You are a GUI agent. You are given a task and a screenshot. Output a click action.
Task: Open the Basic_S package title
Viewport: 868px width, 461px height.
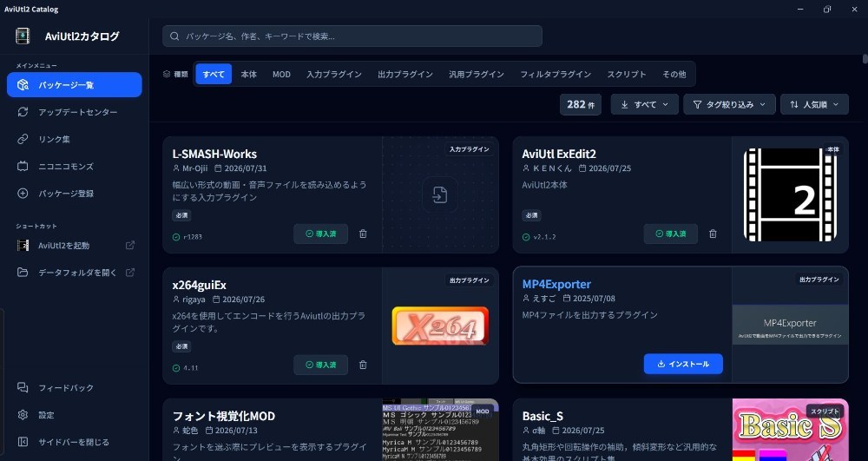tap(542, 416)
